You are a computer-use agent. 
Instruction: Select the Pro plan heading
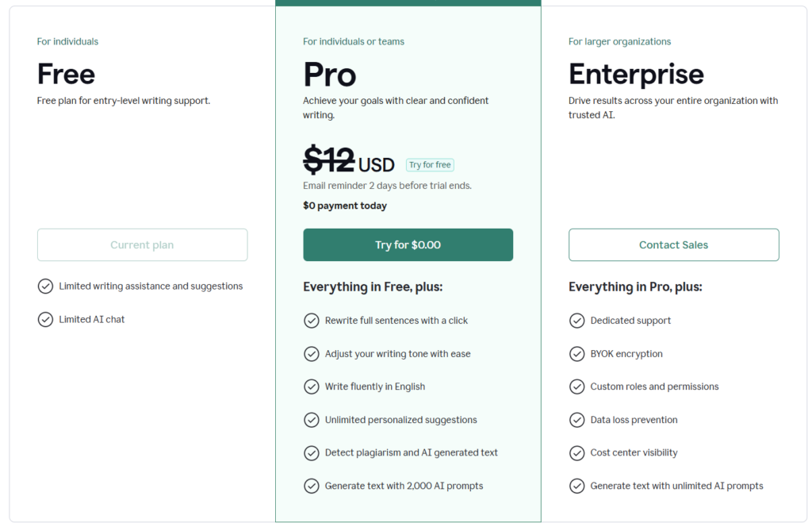[x=330, y=75]
